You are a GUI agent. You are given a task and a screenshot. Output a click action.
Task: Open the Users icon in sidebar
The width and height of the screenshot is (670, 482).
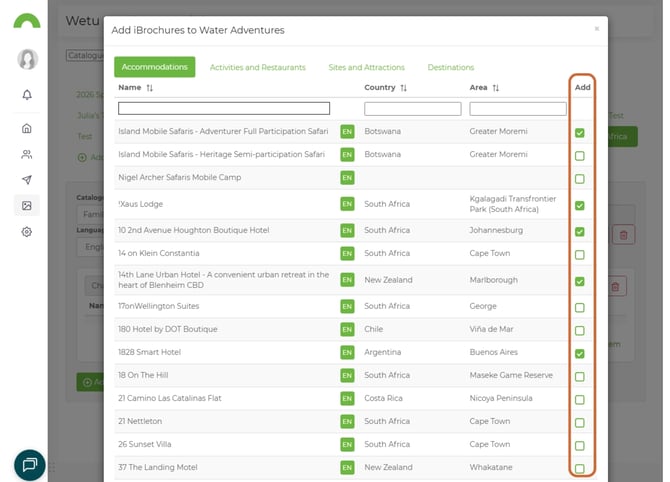coord(27,154)
